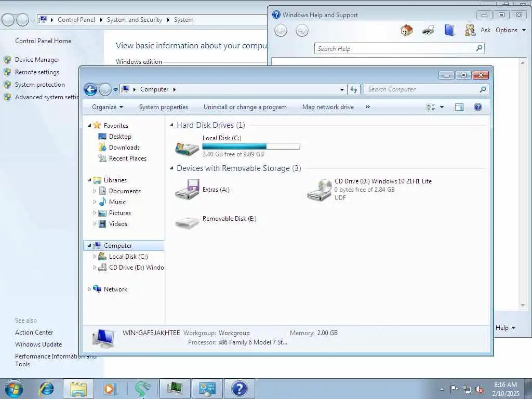Select Videos library
Viewport: 532px width, 399px height.
tap(118, 224)
